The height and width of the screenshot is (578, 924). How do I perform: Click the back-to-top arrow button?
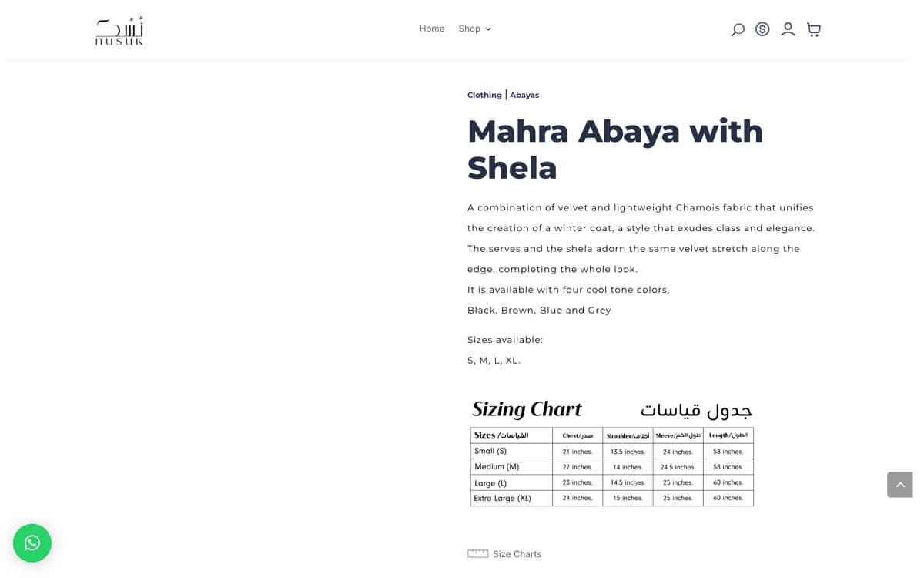[900, 485]
